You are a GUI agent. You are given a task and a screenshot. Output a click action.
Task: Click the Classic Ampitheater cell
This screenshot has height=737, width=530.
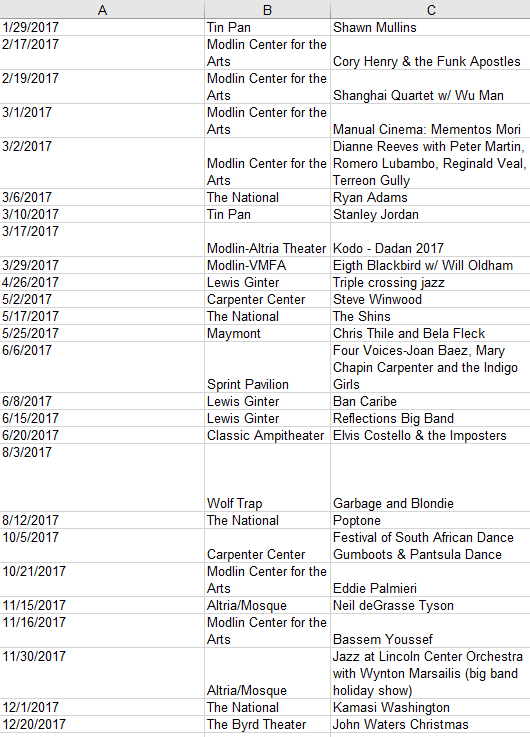point(267,435)
